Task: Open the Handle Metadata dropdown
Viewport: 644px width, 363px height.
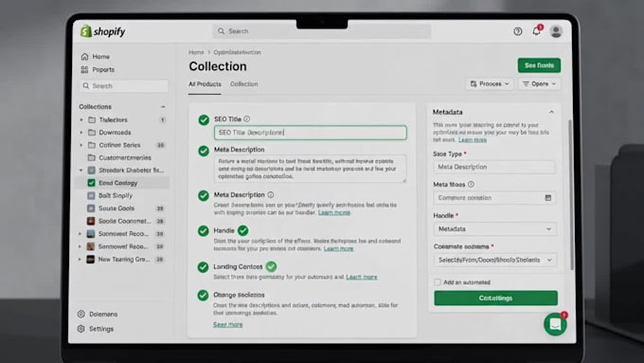Action: [x=495, y=229]
